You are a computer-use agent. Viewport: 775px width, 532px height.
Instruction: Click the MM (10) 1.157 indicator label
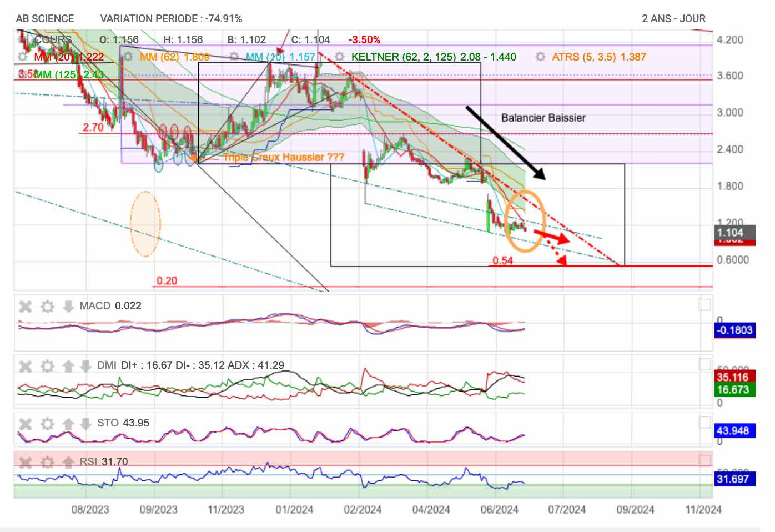pos(280,57)
